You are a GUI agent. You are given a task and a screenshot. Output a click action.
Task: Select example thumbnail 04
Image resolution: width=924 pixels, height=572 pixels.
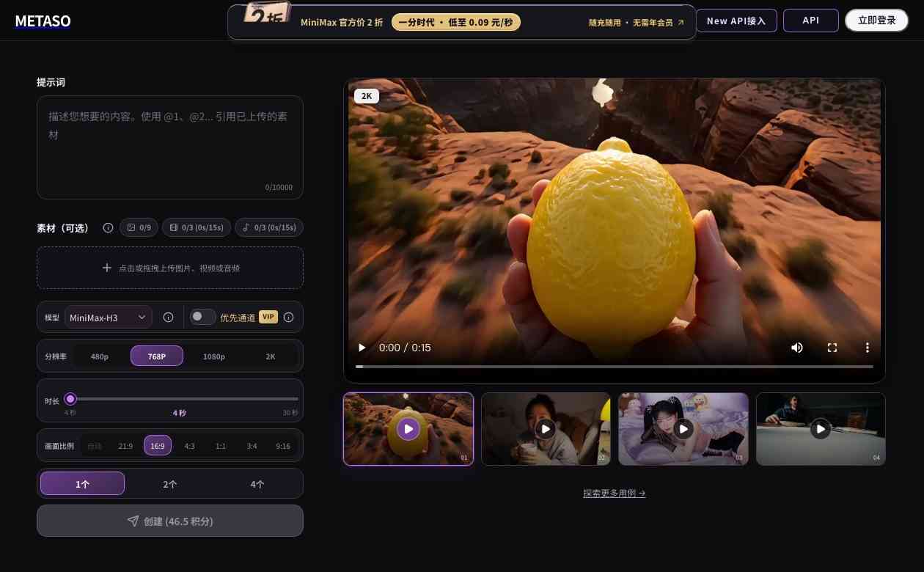(x=821, y=429)
